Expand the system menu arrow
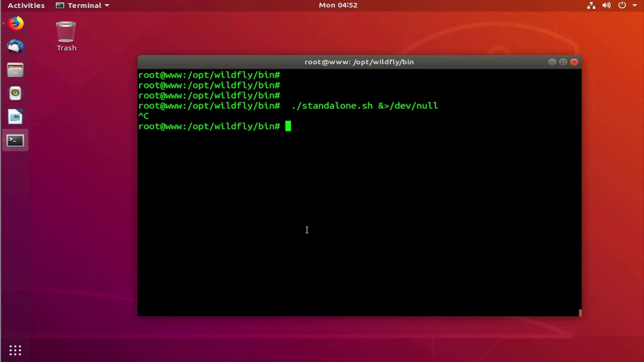This screenshot has height=362, width=644. [634, 5]
